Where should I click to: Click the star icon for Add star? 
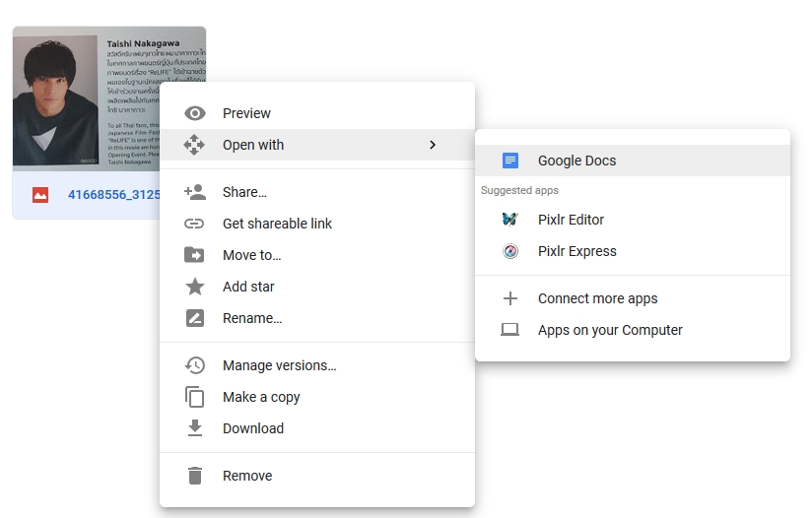194,287
